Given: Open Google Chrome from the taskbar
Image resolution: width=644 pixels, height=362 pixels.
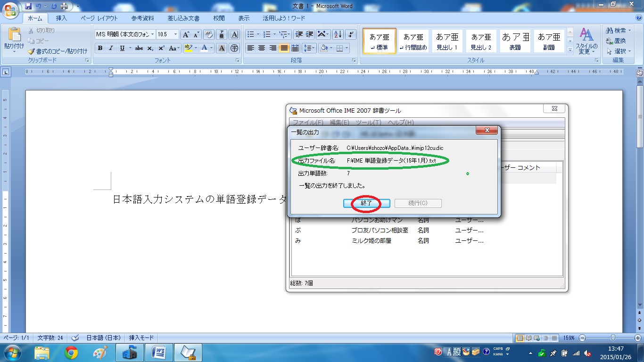Looking at the screenshot, I should 71,353.
